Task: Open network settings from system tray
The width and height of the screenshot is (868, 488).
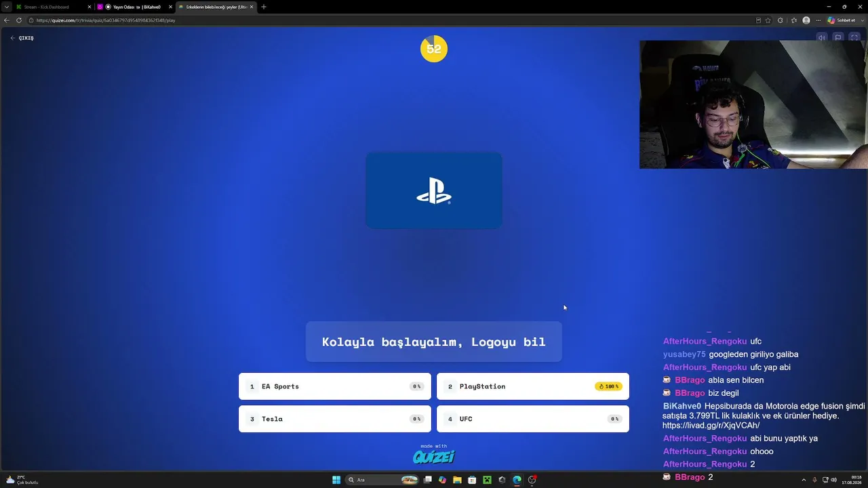Action: click(825, 480)
